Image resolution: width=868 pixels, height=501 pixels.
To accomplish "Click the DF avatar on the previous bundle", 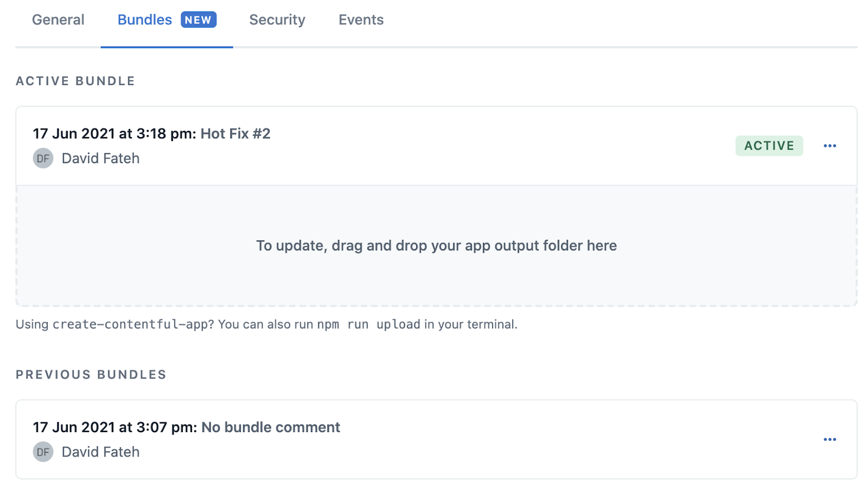I will pos(43,452).
